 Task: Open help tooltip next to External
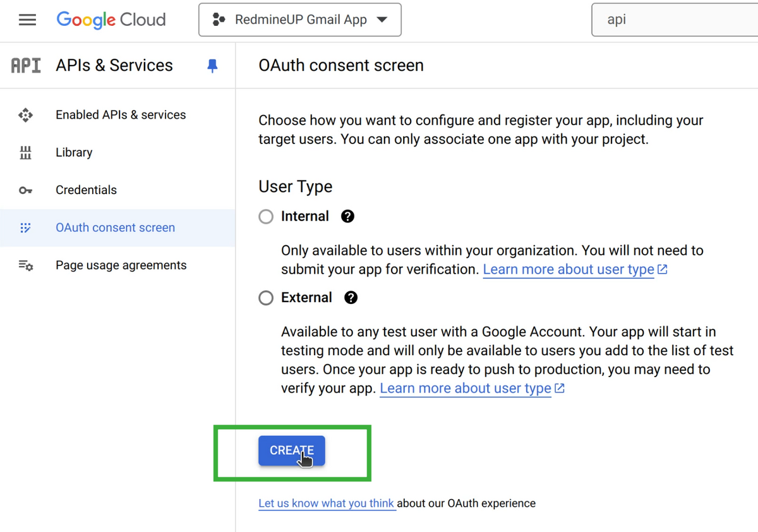coord(351,298)
